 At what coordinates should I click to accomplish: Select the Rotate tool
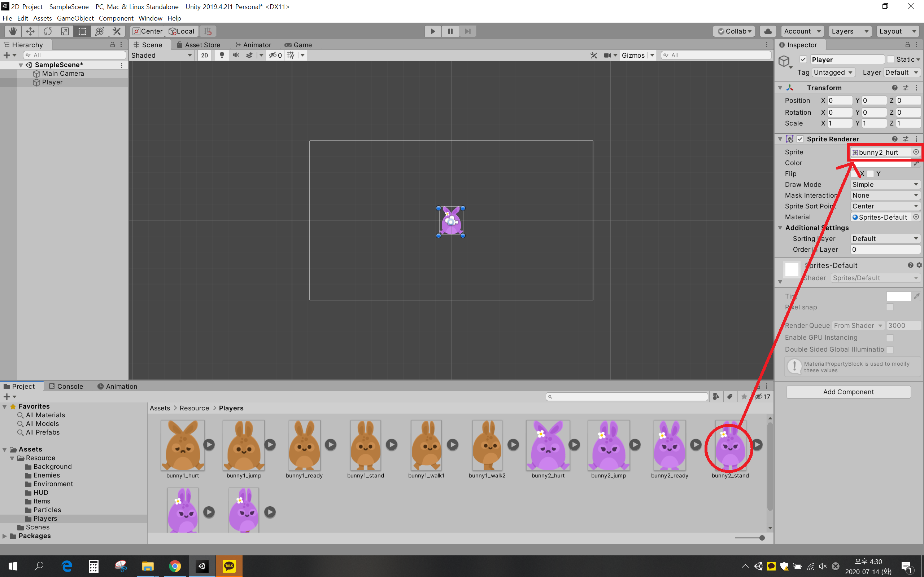[47, 31]
